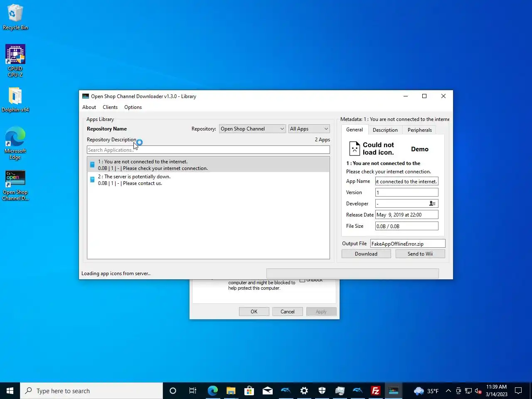Viewport: 532px width, 399px height.
Task: Click the App Name field
Action: click(x=406, y=181)
